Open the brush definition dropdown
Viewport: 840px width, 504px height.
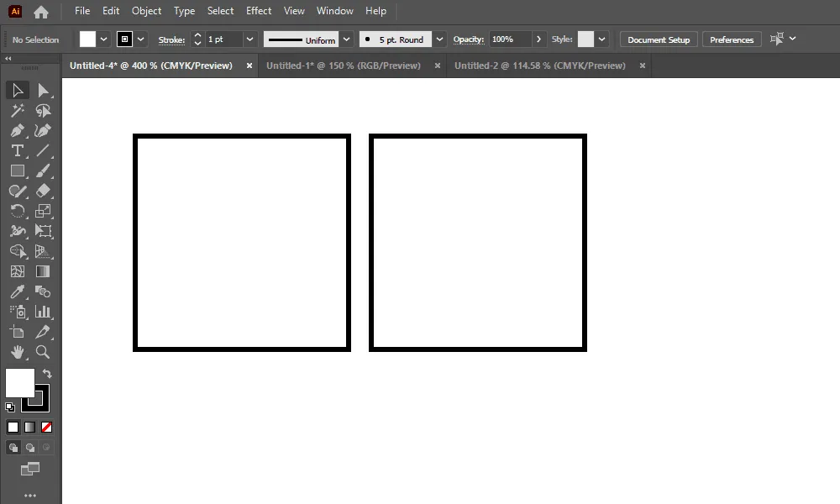coord(439,39)
